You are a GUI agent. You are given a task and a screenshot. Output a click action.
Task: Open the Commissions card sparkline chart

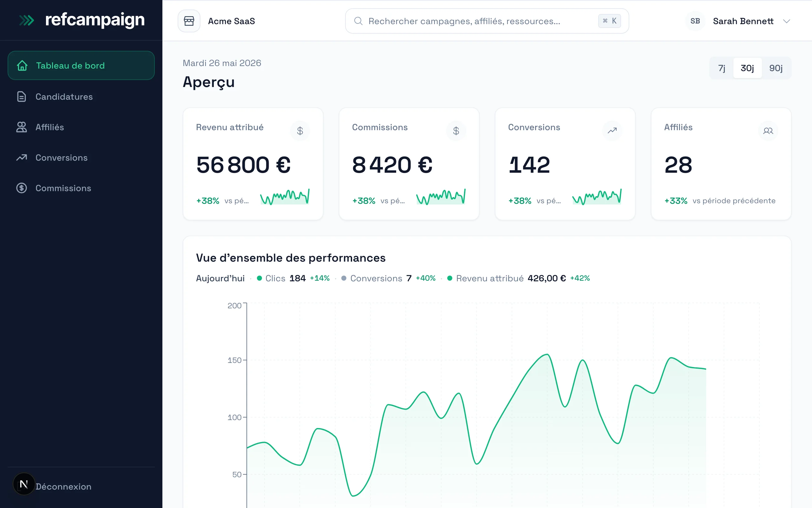coord(441,197)
